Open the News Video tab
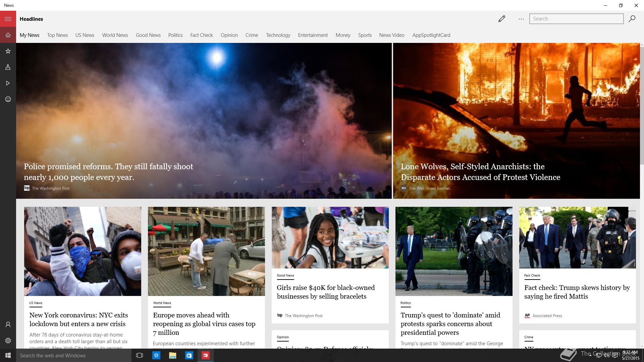644x362 pixels. (x=392, y=35)
